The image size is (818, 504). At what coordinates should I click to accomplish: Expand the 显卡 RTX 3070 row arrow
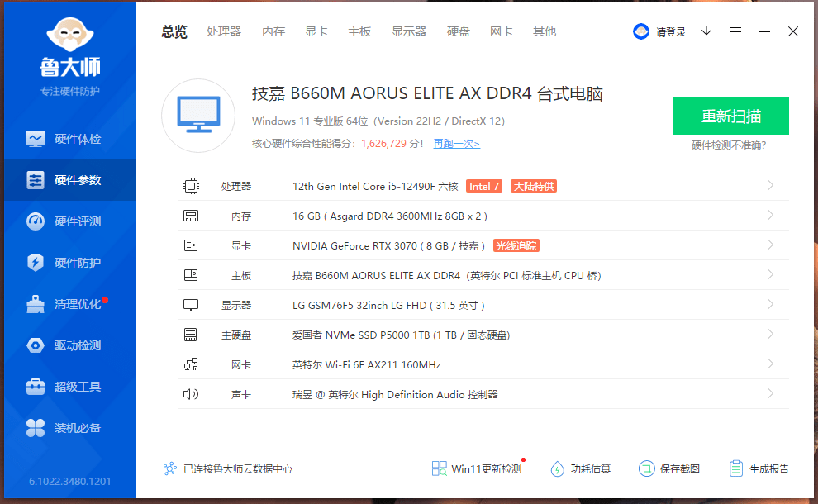770,245
